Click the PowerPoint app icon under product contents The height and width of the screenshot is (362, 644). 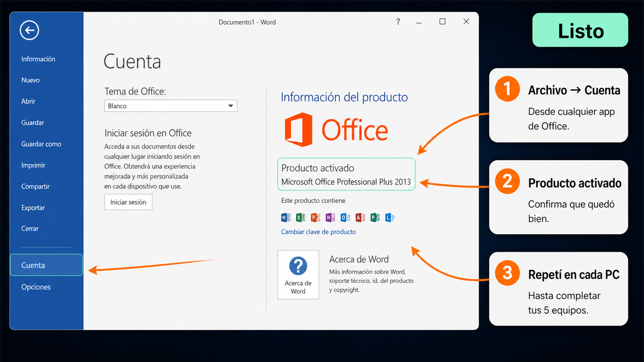coord(315,217)
